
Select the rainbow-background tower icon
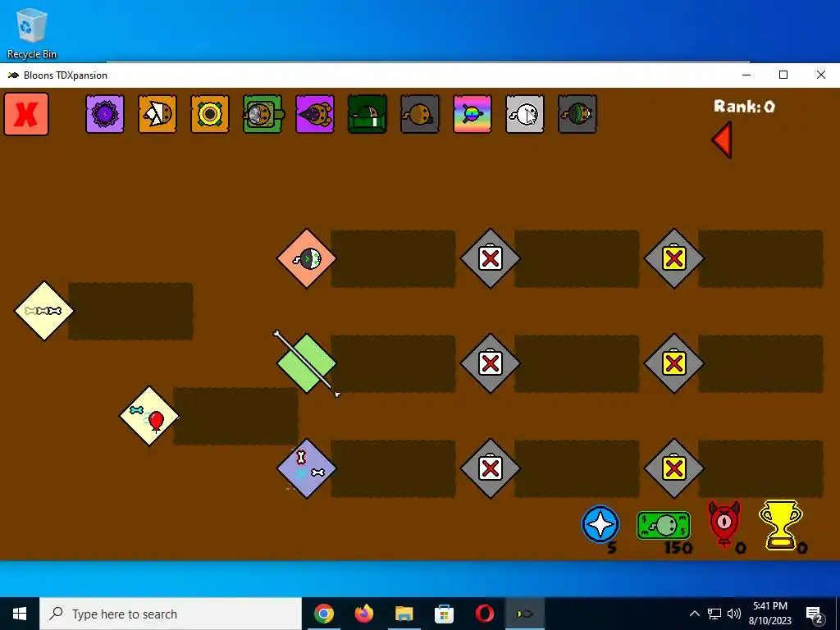(x=472, y=114)
